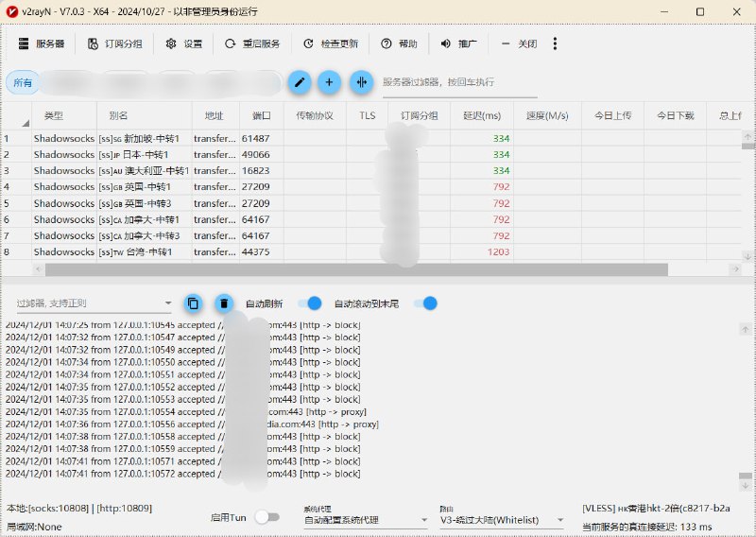Viewport: 756px width, 537px height.
Task: Open the 检查更新 check update menu
Action: (330, 43)
